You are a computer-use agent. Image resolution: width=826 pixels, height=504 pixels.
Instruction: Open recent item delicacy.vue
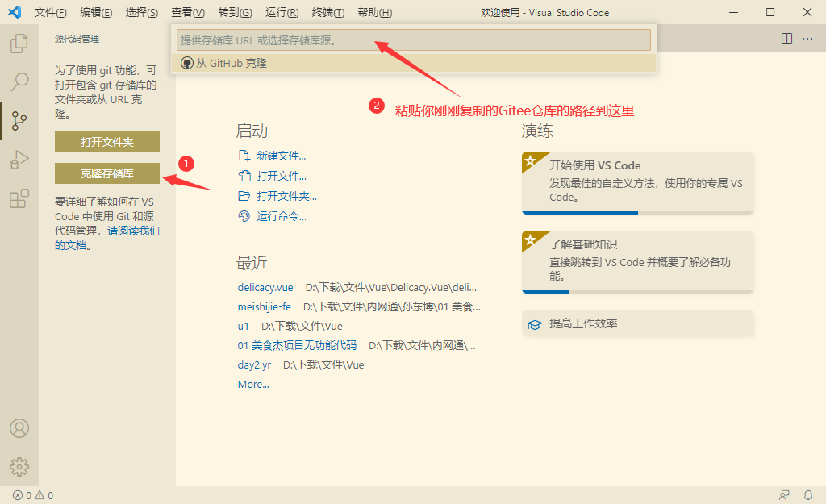(x=265, y=288)
